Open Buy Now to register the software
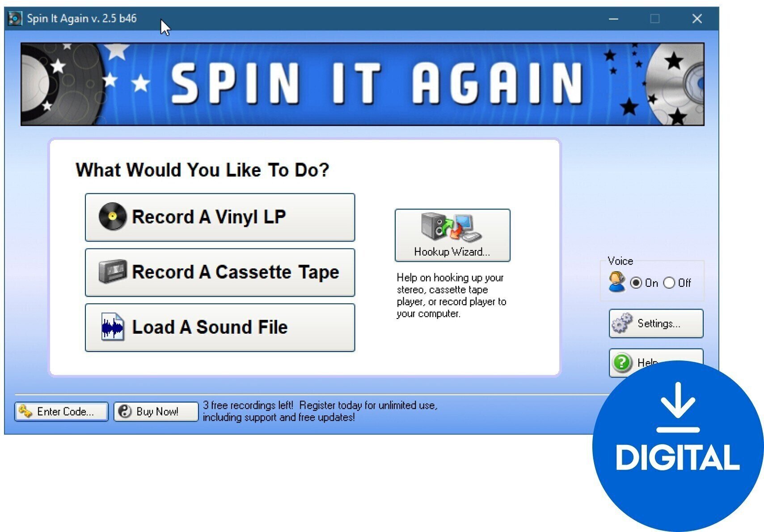Viewport: 764px width, 532px height. click(155, 411)
